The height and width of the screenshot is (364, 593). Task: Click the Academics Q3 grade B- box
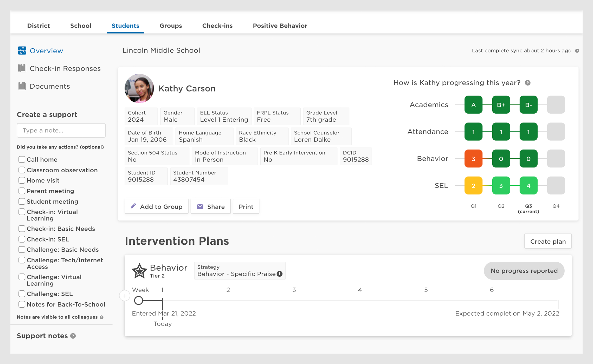point(528,105)
